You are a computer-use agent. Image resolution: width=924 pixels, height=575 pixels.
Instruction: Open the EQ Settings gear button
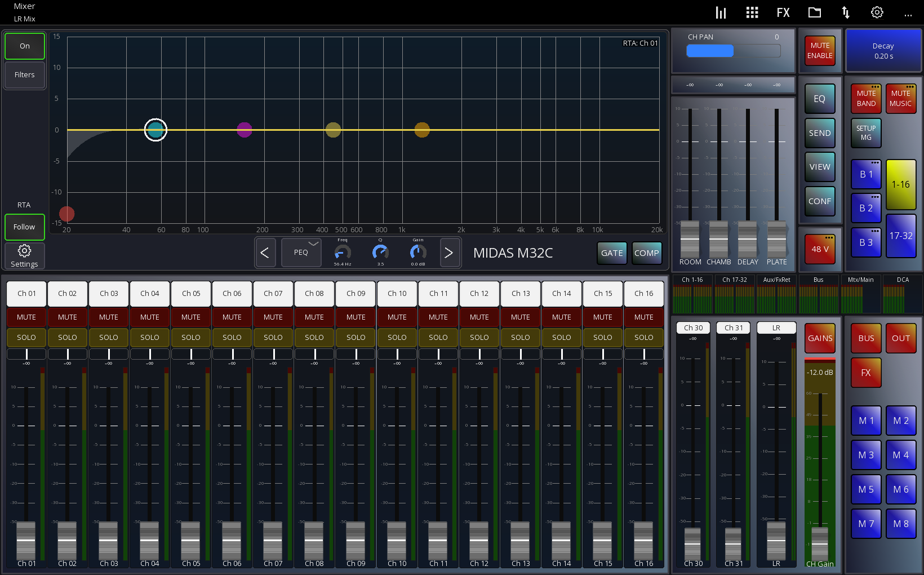[24, 255]
